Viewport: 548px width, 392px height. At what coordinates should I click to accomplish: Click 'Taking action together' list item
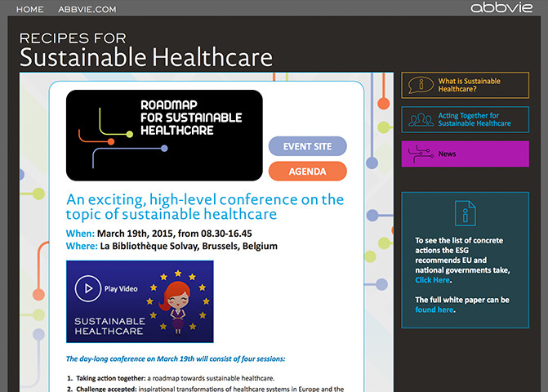[171, 378]
